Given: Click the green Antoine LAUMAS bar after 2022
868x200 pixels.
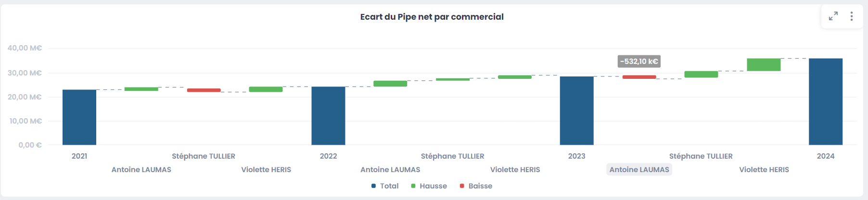Looking at the screenshot, I should point(390,84).
